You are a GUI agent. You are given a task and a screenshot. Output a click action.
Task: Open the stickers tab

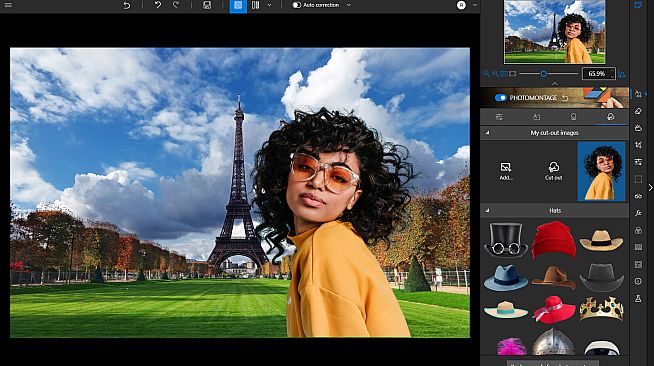(574, 117)
